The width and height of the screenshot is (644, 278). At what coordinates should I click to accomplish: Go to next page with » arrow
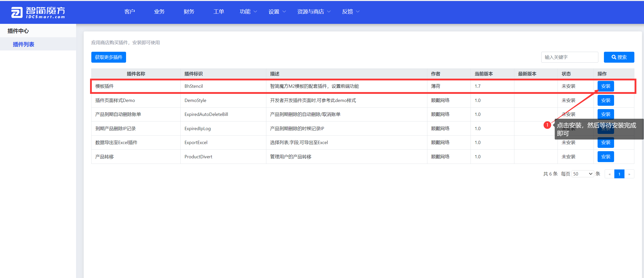pyautogui.click(x=629, y=174)
